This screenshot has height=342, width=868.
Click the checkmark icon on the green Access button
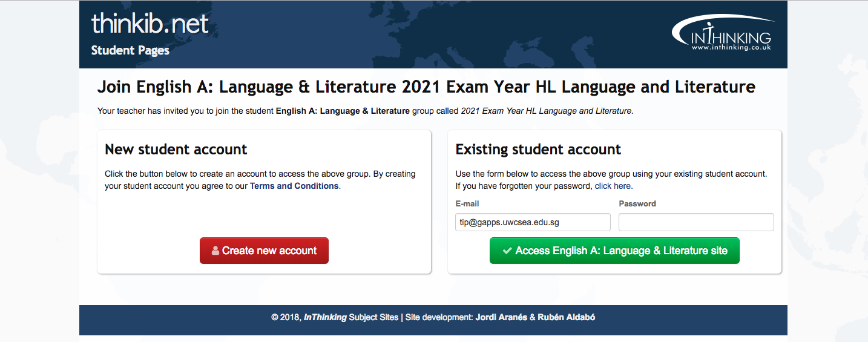pyautogui.click(x=507, y=251)
